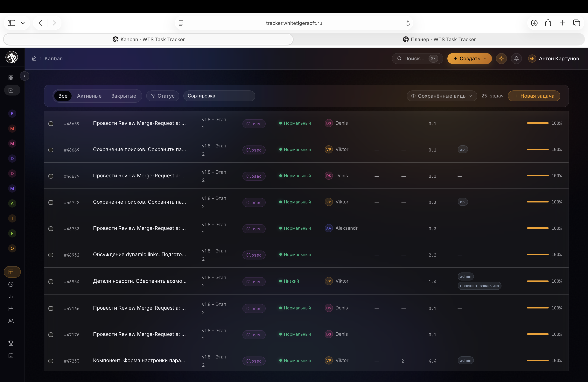Image resolution: width=588 pixels, height=382 pixels.
Task: Check the checkbox for task #46669
Action: (51, 150)
